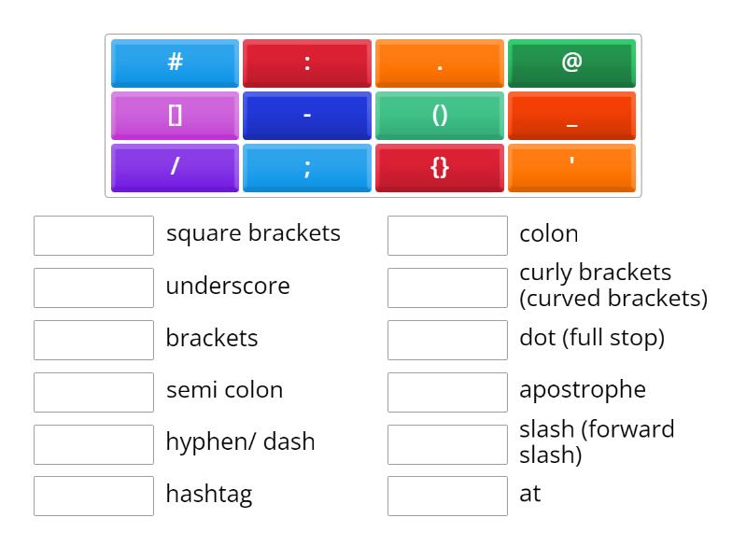Select the empty box next to hashtag
This screenshot has width=747, height=560.
click(93, 496)
